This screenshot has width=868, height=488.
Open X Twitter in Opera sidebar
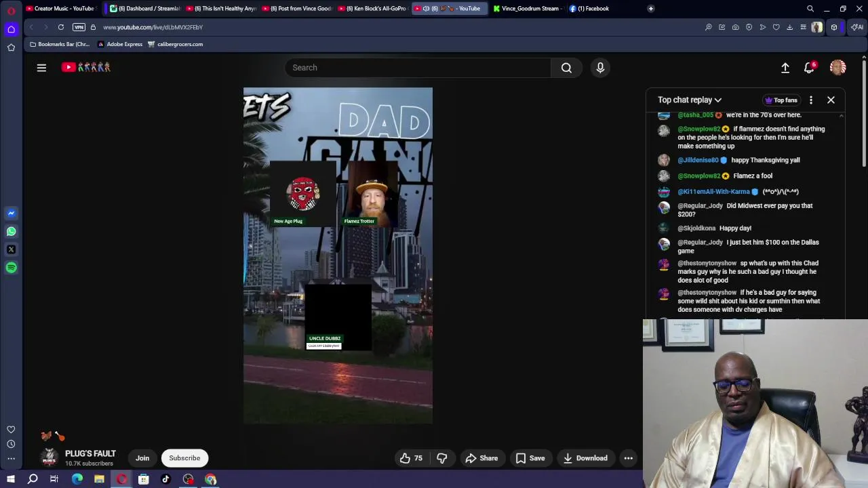coord(11,249)
